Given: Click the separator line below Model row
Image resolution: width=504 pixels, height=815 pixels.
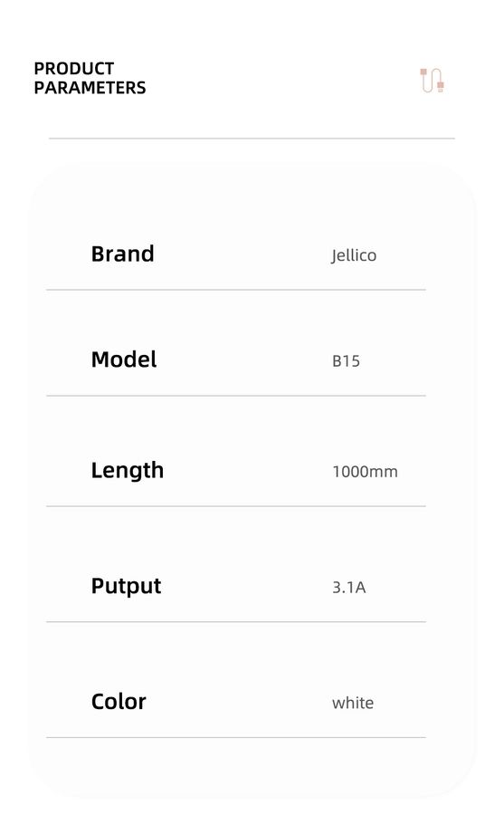Looking at the screenshot, I should 236,396.
